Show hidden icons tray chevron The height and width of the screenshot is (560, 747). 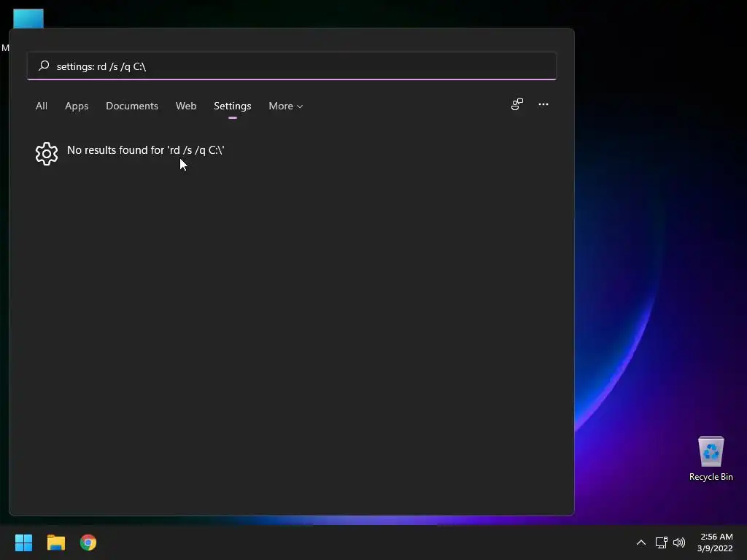point(641,542)
